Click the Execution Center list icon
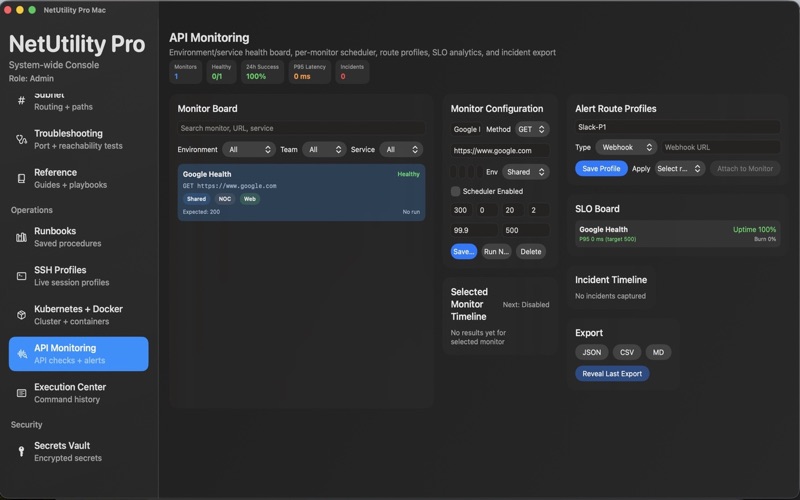This screenshot has height=500, width=800. pyautogui.click(x=21, y=393)
